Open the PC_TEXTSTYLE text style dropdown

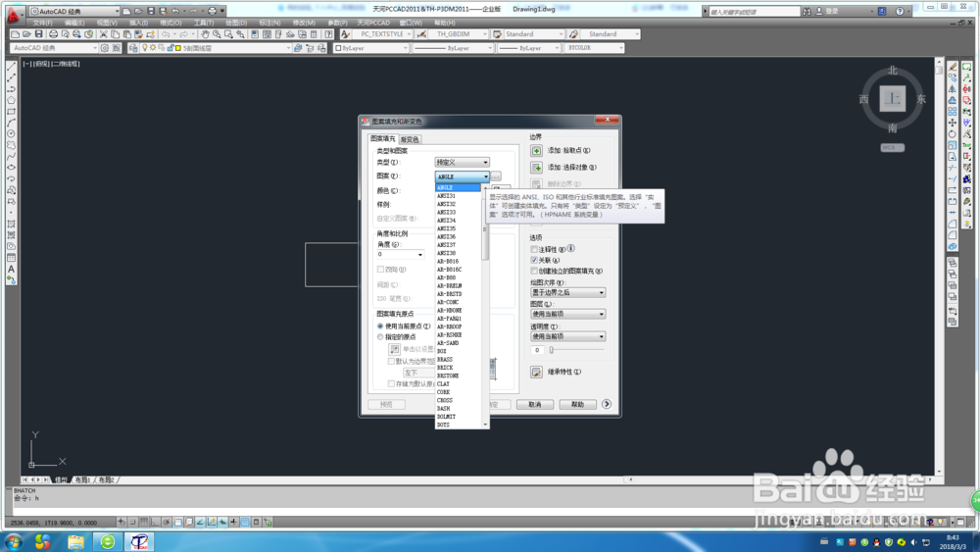384,34
